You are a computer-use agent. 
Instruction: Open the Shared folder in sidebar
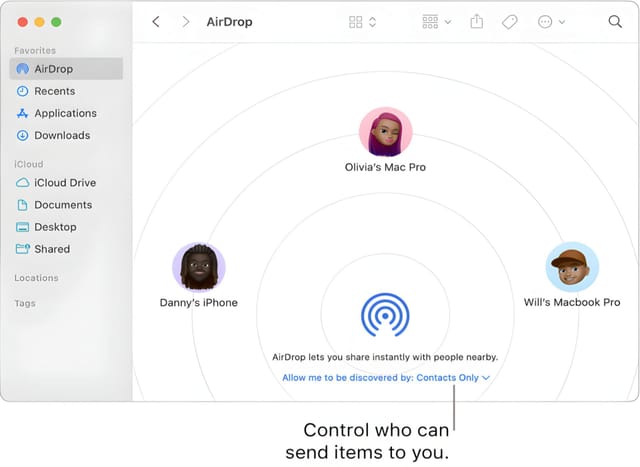click(52, 249)
